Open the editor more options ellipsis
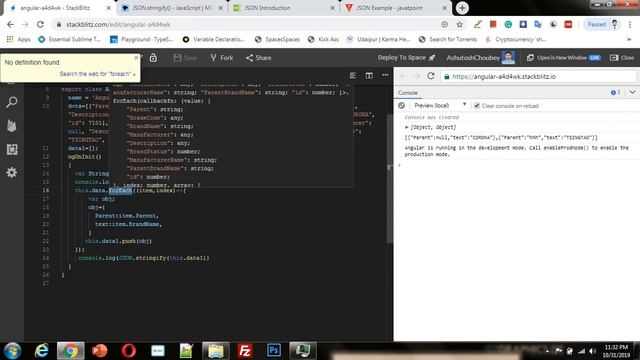640x360 pixels. (385, 75)
